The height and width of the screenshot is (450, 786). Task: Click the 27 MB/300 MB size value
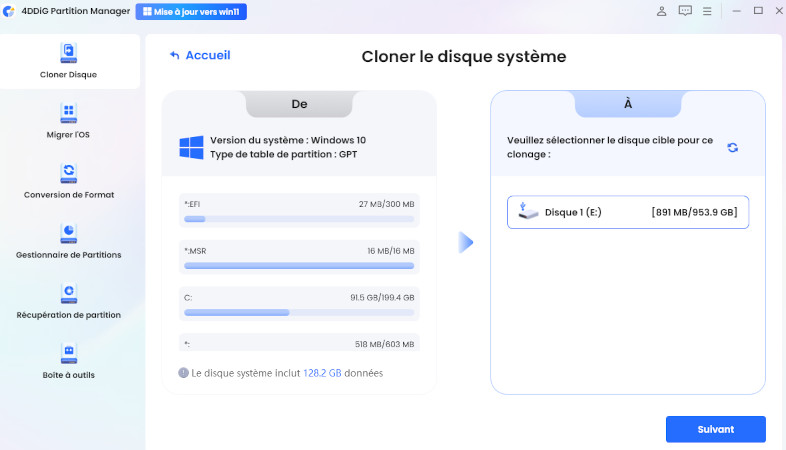(386, 204)
